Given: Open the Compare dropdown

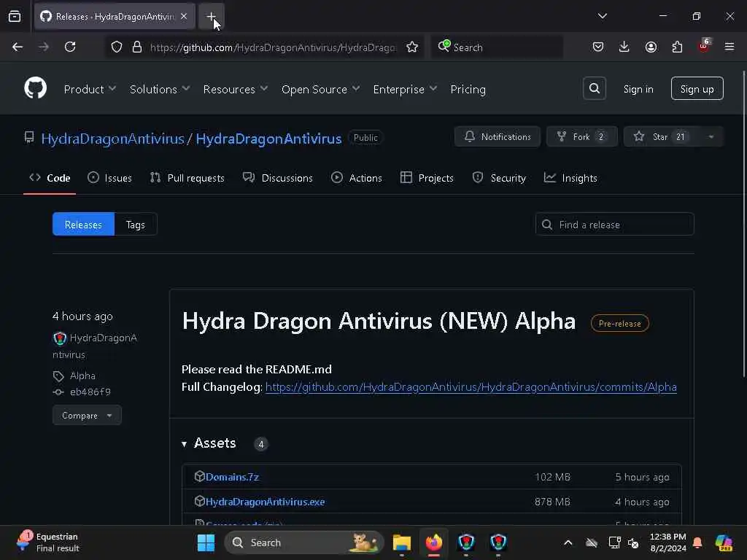Looking at the screenshot, I should click(87, 415).
